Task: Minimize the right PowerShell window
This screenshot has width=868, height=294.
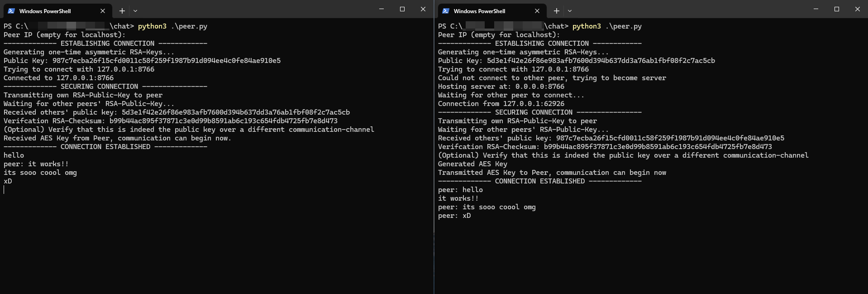Action: (816, 9)
